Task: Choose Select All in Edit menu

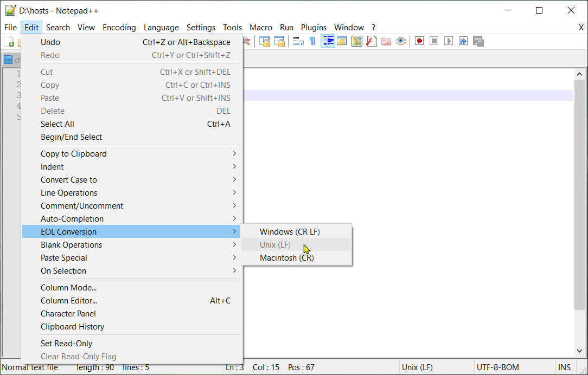Action: click(132, 124)
